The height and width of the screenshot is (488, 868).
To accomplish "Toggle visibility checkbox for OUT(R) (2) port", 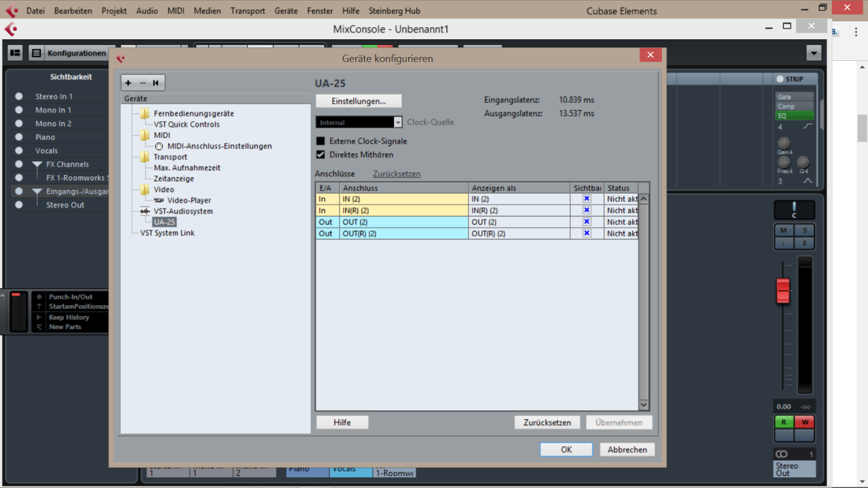I will click(587, 233).
